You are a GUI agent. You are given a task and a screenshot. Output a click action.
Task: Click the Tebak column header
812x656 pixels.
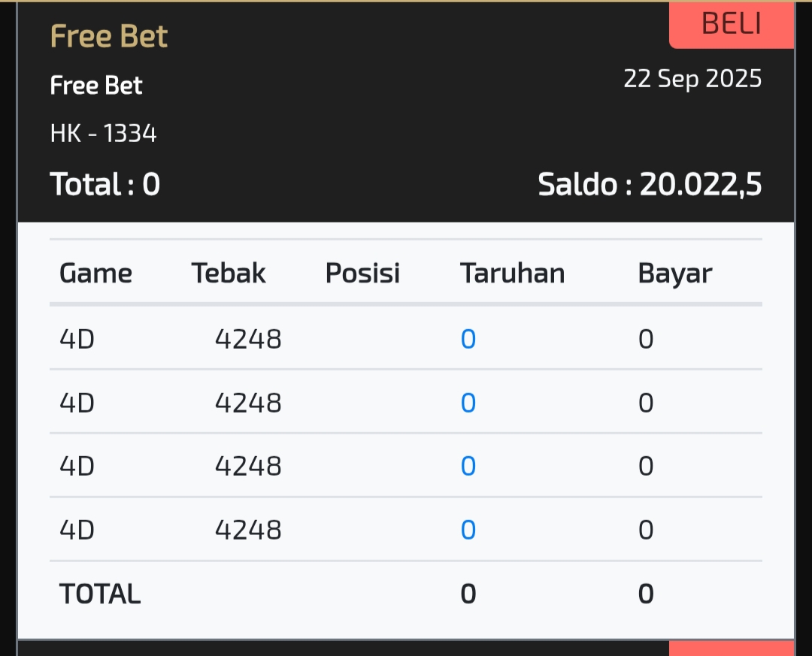click(x=229, y=274)
